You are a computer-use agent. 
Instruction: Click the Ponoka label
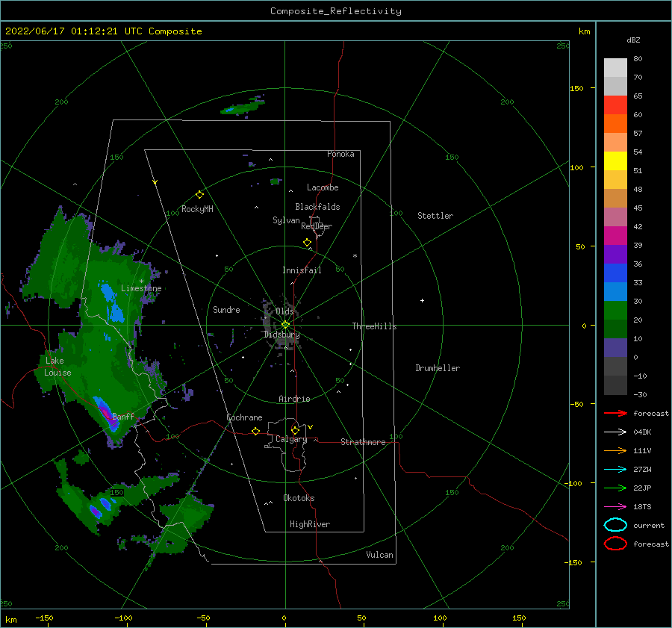340,154
